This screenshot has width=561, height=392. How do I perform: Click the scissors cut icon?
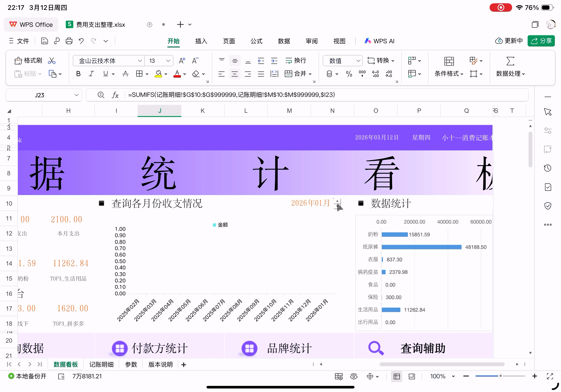click(x=51, y=61)
